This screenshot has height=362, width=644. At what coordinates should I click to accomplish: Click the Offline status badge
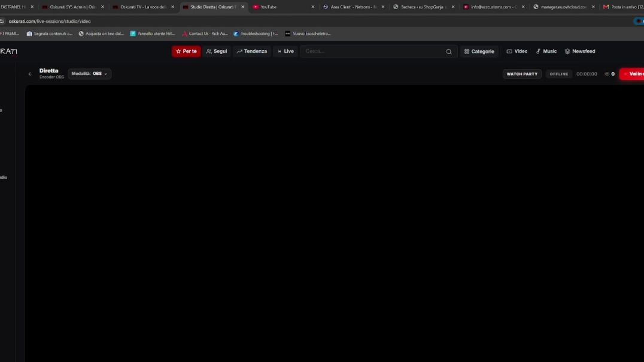click(558, 74)
